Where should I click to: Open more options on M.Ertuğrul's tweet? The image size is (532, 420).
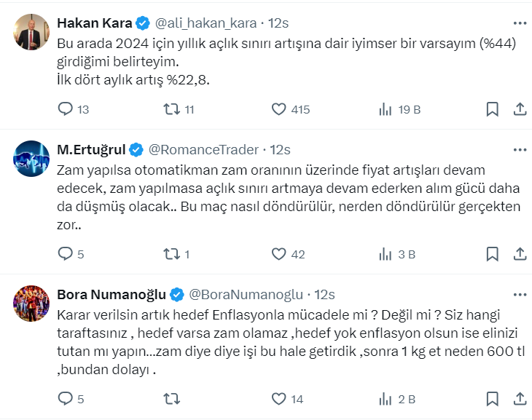point(520,150)
